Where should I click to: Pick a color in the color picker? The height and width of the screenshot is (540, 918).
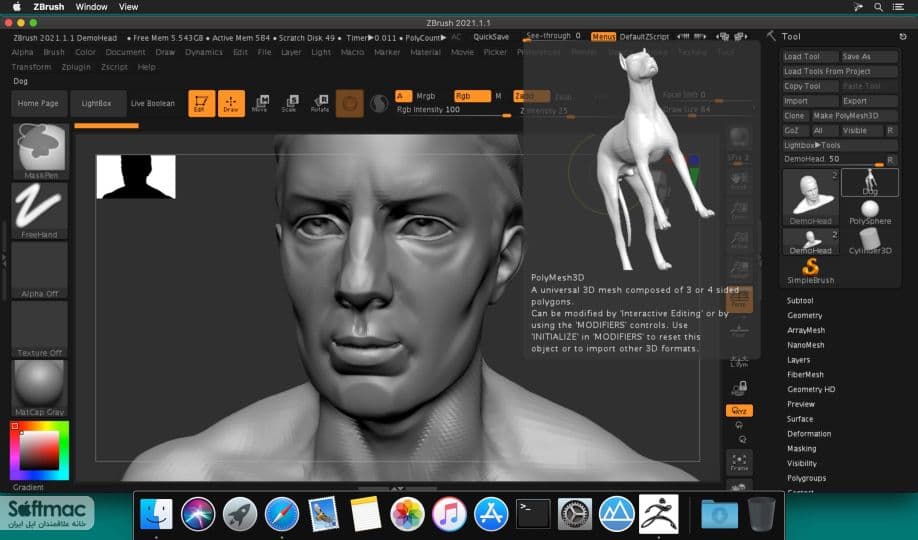pos(39,450)
